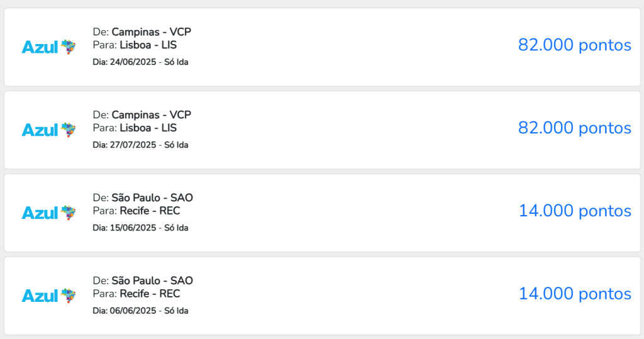Click Azul logo on the 27/07/2025 flight card
The height and width of the screenshot is (339, 644).
tap(48, 130)
